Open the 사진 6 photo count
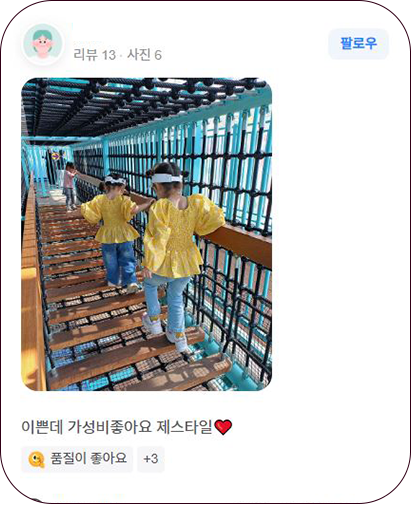Viewport: 412px width, 505px height. (x=144, y=55)
